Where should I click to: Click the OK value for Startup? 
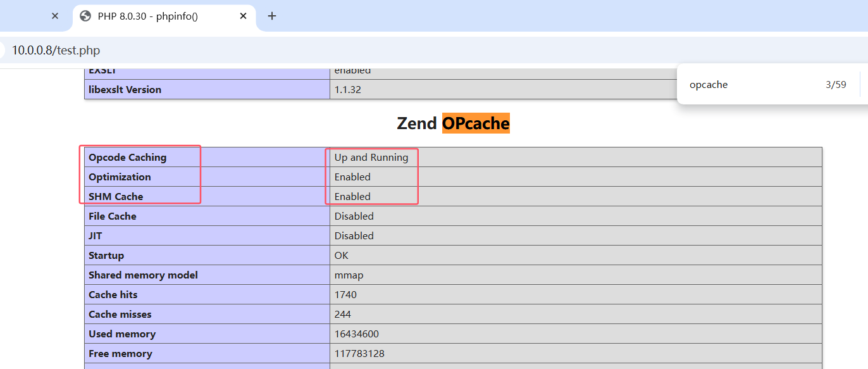[x=342, y=255]
